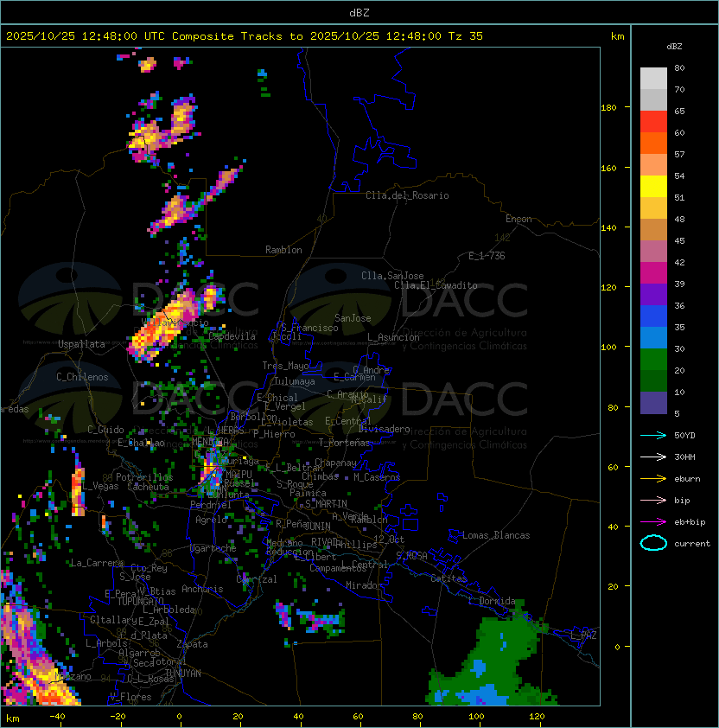Click the 'current' legend label
Image resolution: width=719 pixels, height=728 pixels.
692,544
